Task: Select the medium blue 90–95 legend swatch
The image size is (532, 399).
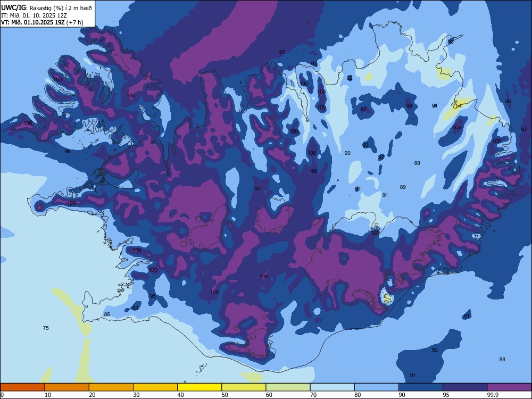Action: click(421, 387)
